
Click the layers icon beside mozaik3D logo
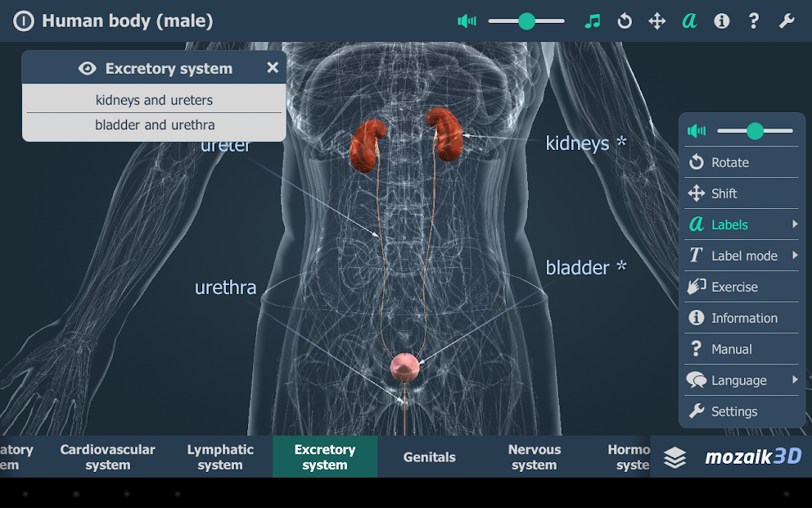click(x=675, y=456)
